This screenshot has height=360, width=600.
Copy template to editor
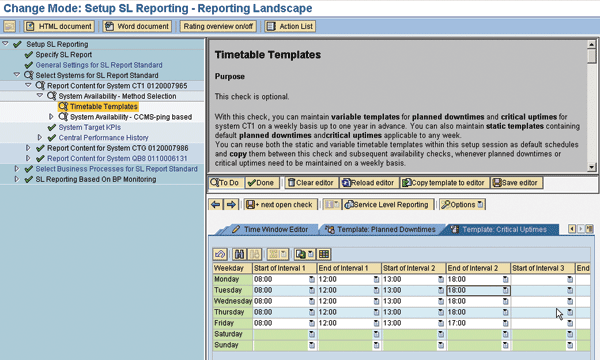[444, 183]
